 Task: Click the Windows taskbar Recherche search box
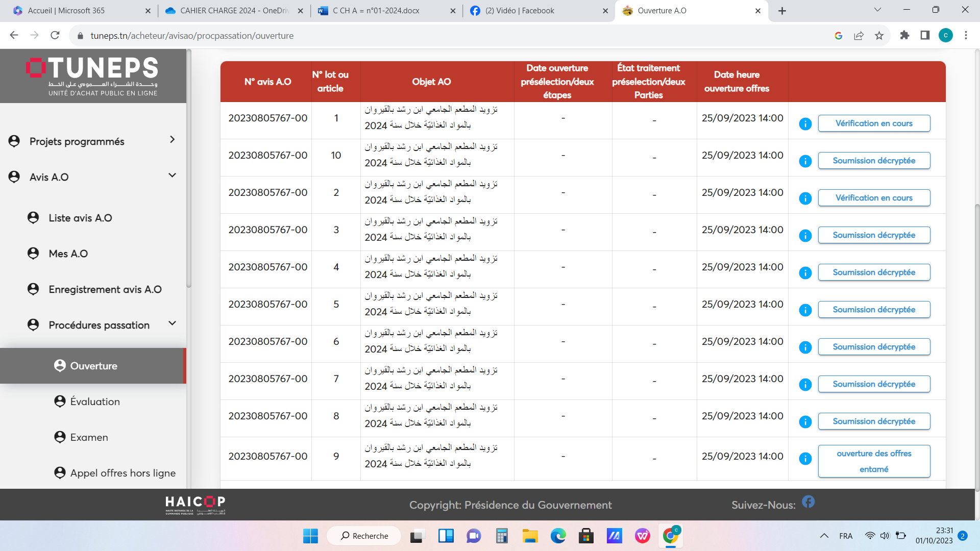pyautogui.click(x=364, y=536)
